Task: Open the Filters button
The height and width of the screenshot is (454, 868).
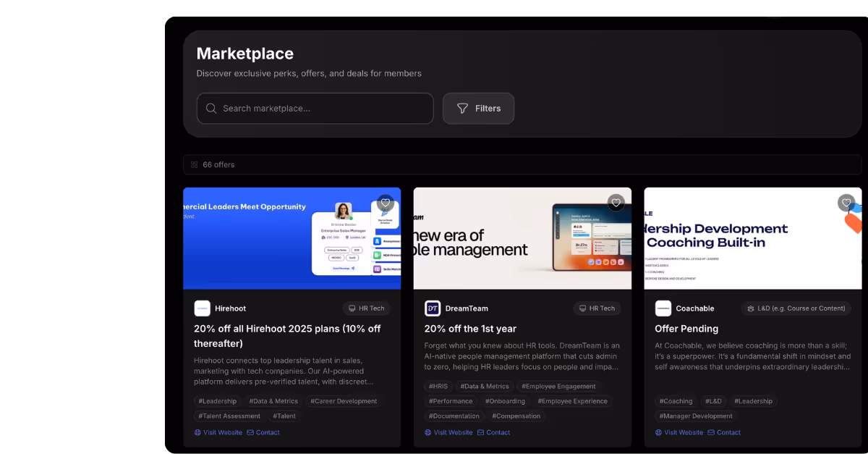Action: (x=478, y=109)
